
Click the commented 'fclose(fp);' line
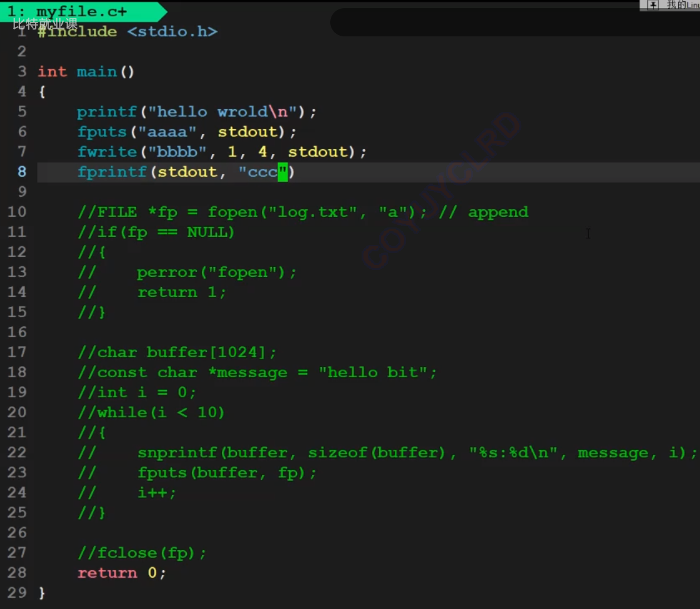tap(142, 553)
